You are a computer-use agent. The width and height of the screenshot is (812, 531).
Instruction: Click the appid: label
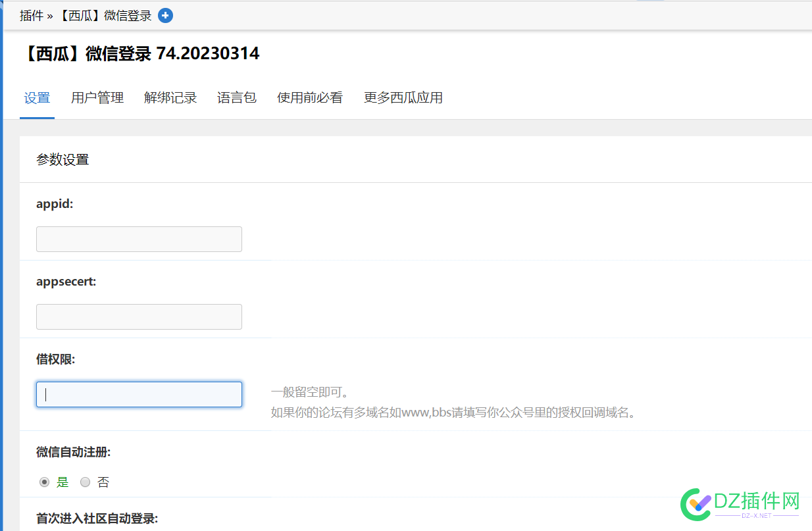[55, 204]
